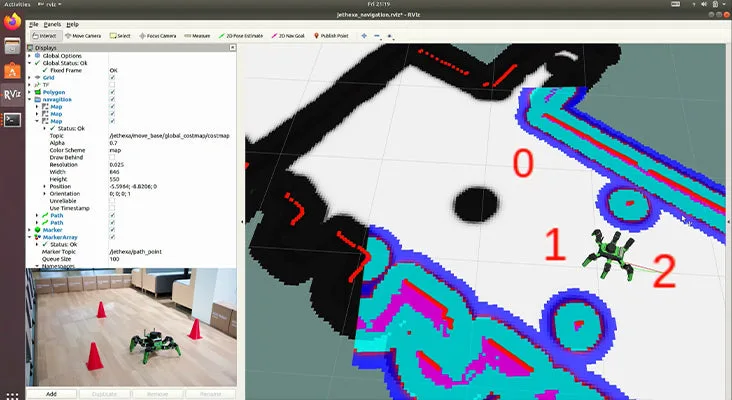Image resolution: width=732 pixels, height=400 pixels.
Task: Click the Remove display button
Action: tap(157, 394)
